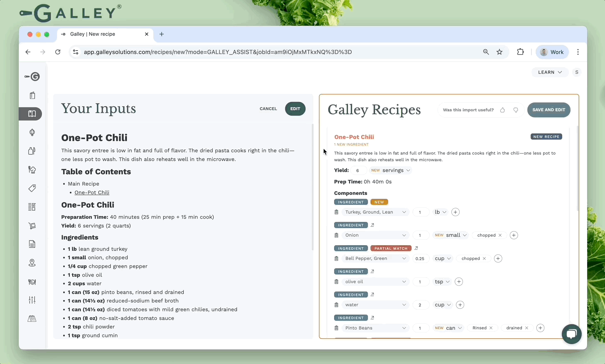The image size is (605, 364).
Task: Open the Onion ingredient dropdown
Action: coord(375,235)
